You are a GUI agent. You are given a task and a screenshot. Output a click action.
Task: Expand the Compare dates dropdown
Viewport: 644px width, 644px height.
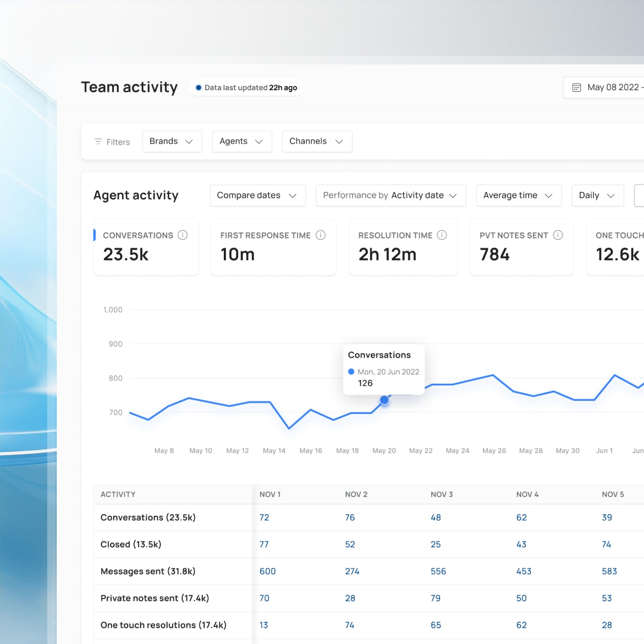(x=258, y=195)
